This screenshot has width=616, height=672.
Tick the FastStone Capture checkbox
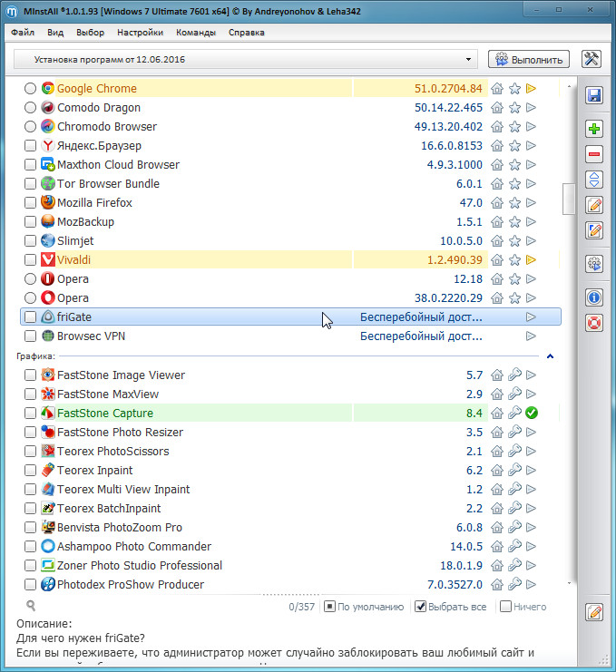pos(30,413)
